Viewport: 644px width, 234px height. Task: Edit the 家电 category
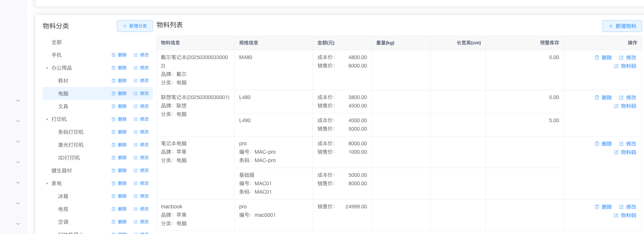pos(141,183)
